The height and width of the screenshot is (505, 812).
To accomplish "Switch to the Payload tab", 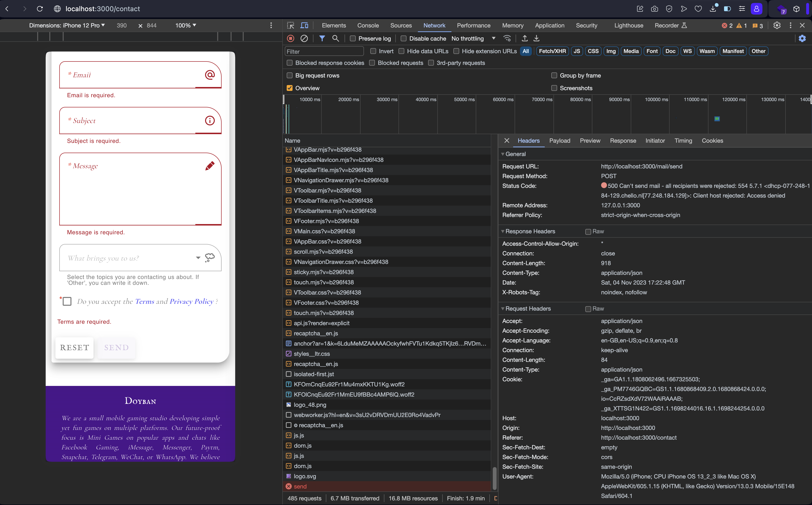I will [560, 141].
